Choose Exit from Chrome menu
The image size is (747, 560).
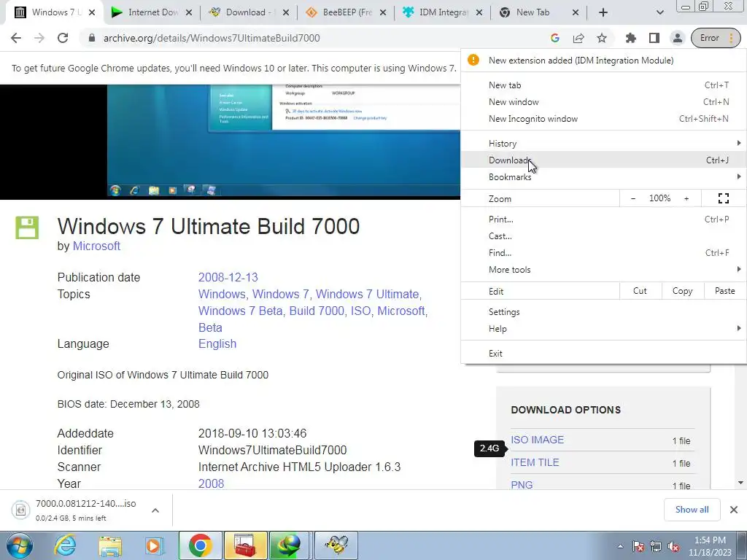click(603, 354)
